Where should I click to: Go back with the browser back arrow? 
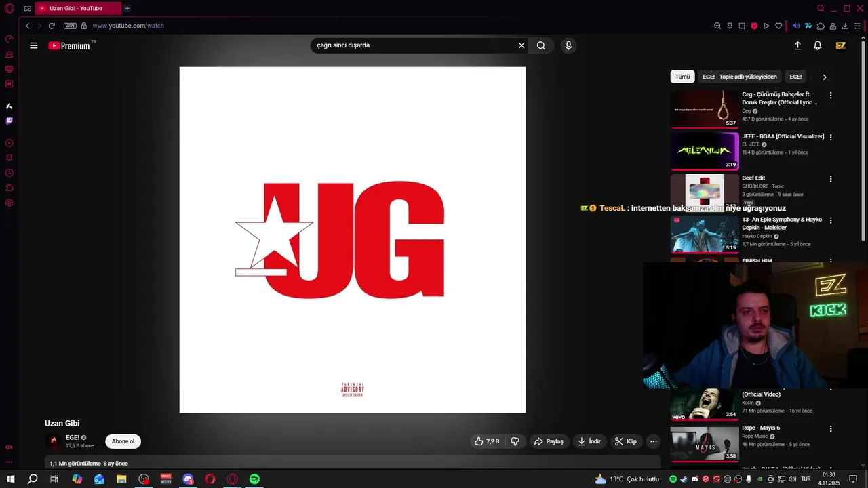pos(27,26)
